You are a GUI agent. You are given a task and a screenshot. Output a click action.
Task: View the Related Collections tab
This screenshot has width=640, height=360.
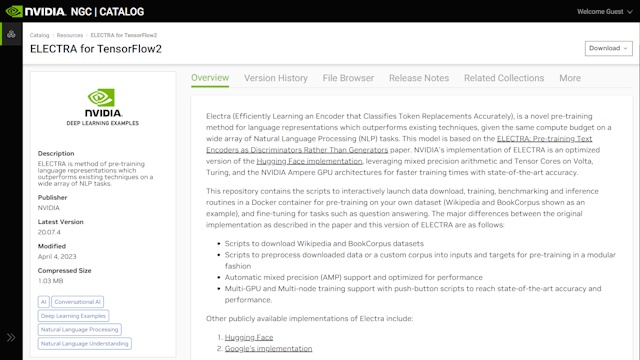point(504,78)
